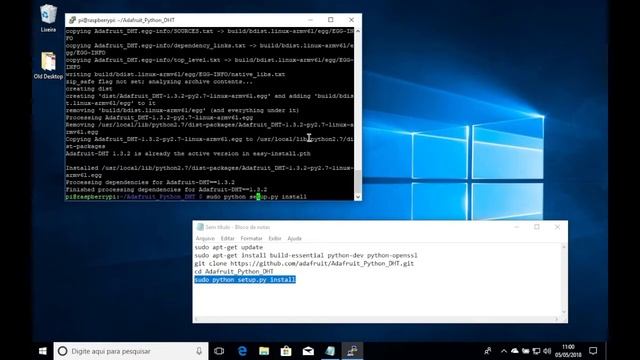Image resolution: width=640 pixels, height=360 pixels.
Task: Click the search box 'Digite aqui para pesquisar'
Action: [x=131, y=351]
